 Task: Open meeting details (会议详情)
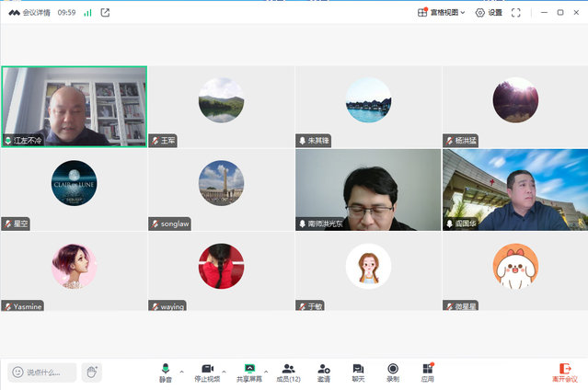(x=29, y=13)
